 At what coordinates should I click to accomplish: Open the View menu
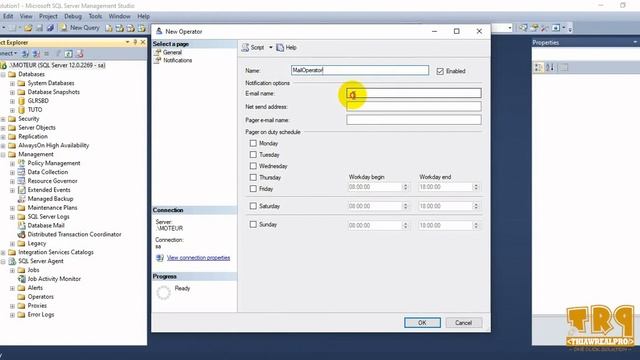coord(26,16)
